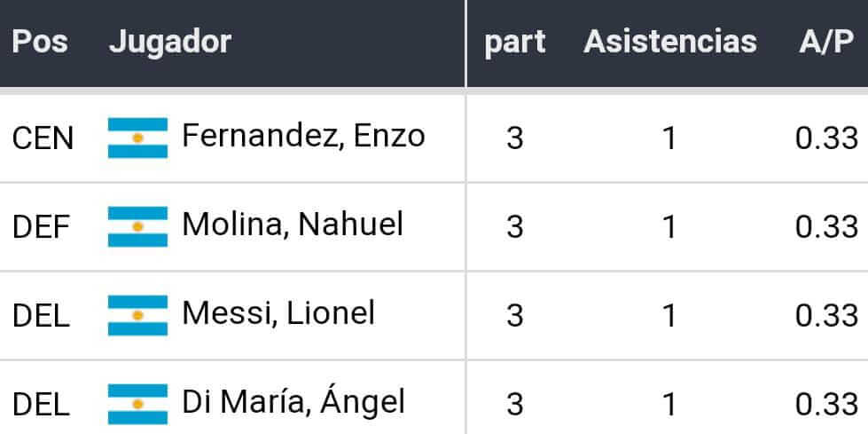
Task: Click the Argentina flag beside Molina, Nahuel
Action: pos(137,226)
